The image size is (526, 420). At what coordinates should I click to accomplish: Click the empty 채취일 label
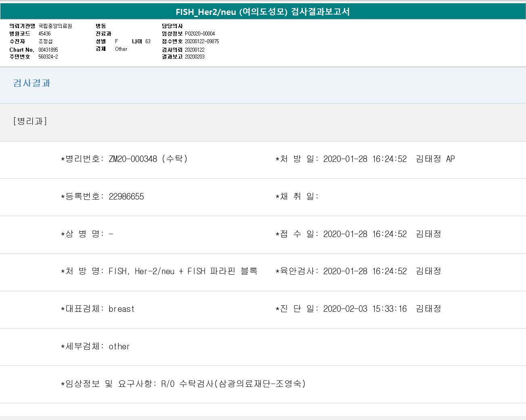point(297,196)
